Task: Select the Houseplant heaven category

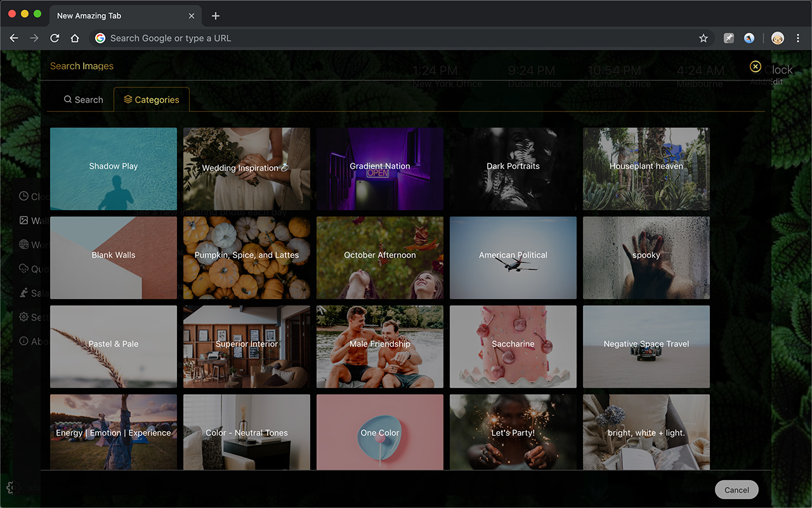Action: pyautogui.click(x=646, y=169)
